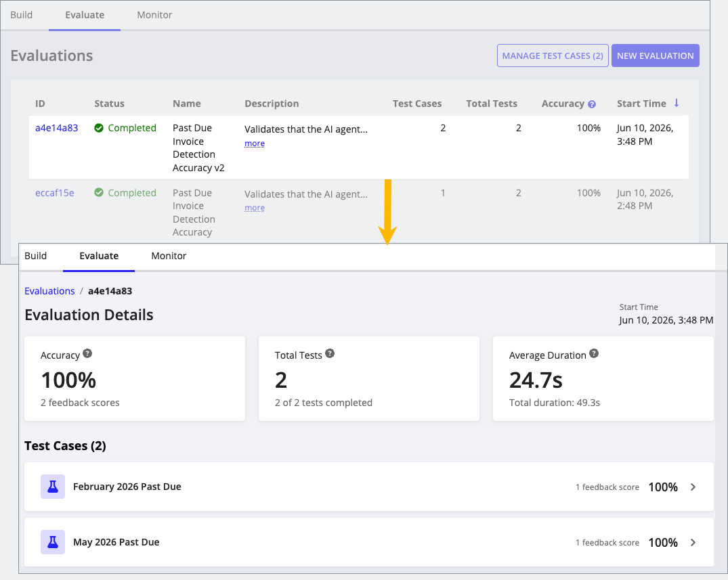728x580 pixels.
Task: Click the green check icon for eccaf15e
Action: pos(99,192)
